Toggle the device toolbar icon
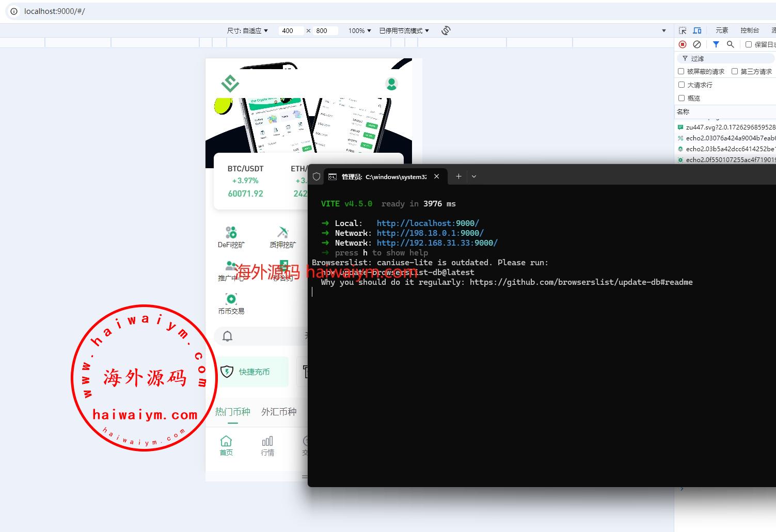 [x=697, y=30]
